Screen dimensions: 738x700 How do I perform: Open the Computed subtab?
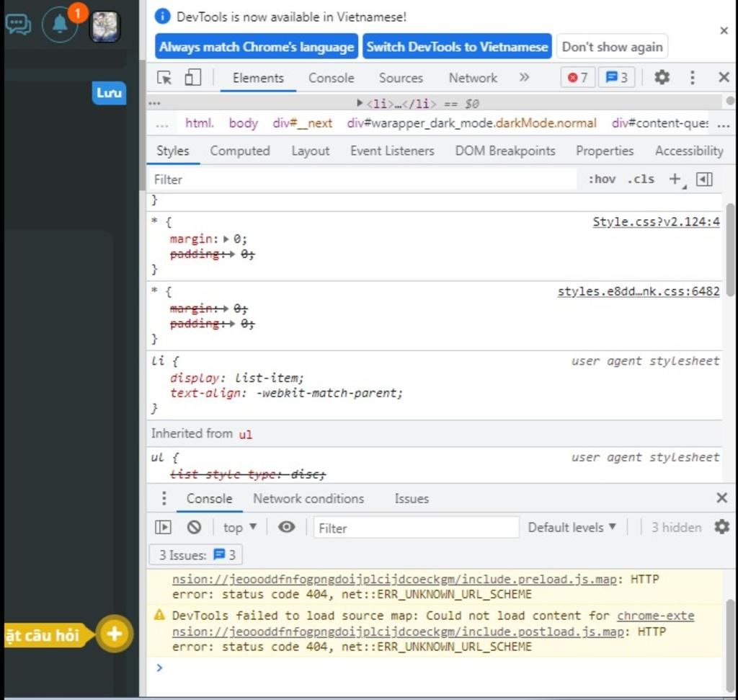click(x=239, y=151)
